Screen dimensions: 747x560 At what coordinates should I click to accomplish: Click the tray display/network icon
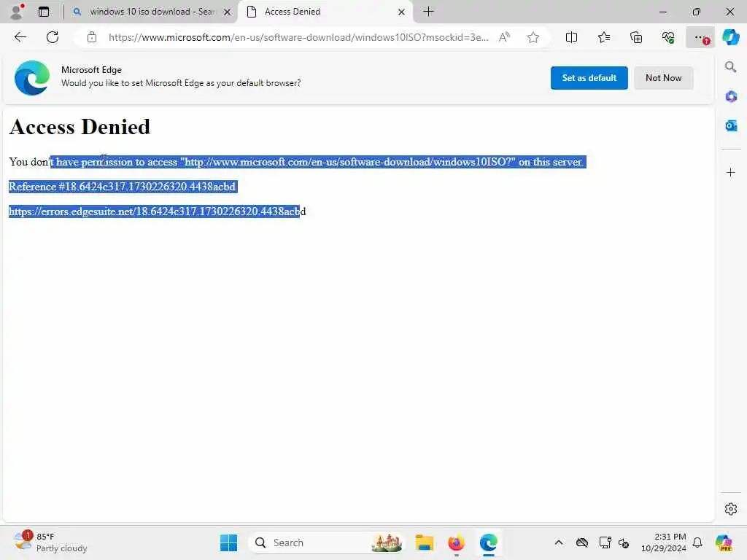pos(605,542)
